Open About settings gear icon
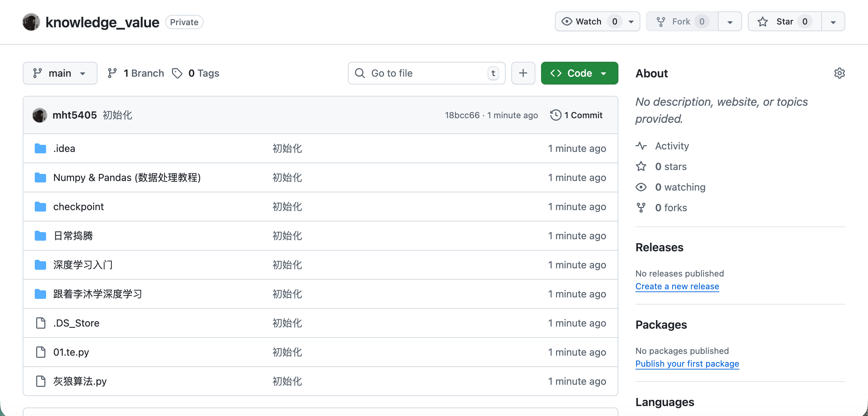This screenshot has height=416, width=868. tap(839, 73)
